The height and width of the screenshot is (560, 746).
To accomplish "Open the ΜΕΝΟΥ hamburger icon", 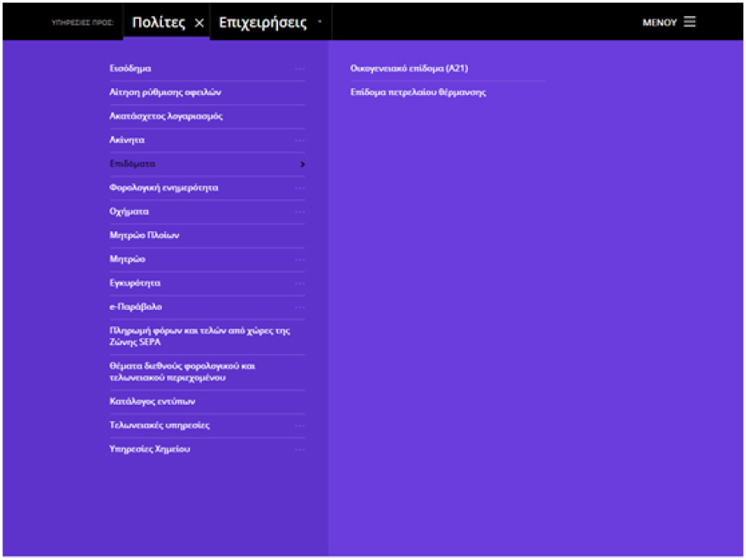I will point(689,22).
